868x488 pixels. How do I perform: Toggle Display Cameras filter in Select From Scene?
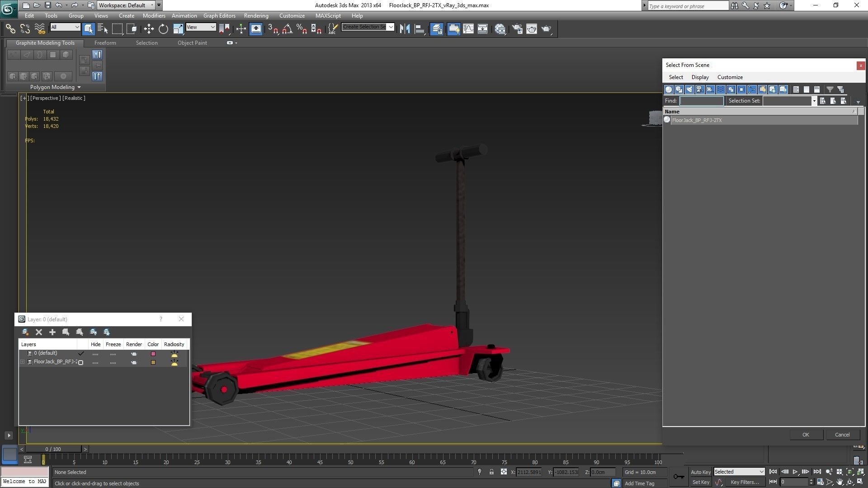[x=700, y=89]
